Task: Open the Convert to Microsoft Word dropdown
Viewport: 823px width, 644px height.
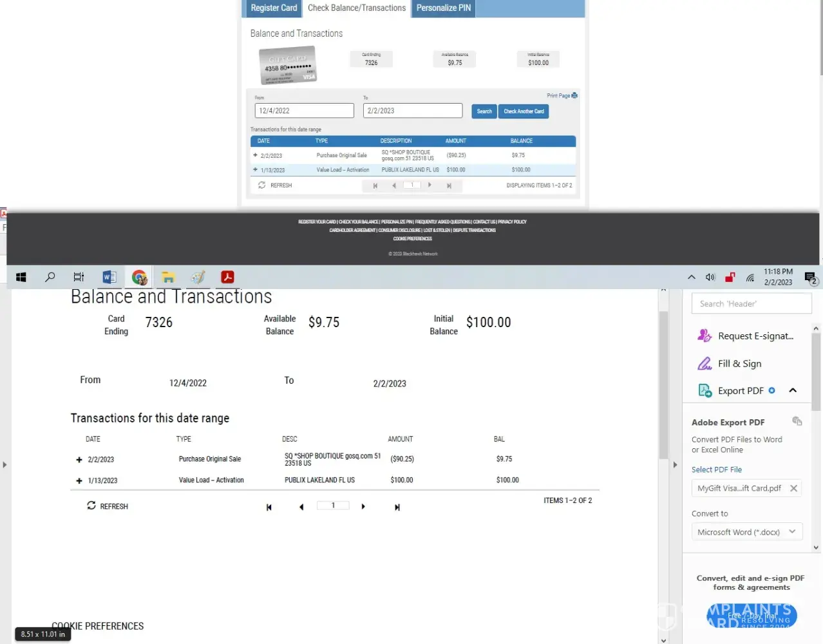Action: [x=747, y=532]
